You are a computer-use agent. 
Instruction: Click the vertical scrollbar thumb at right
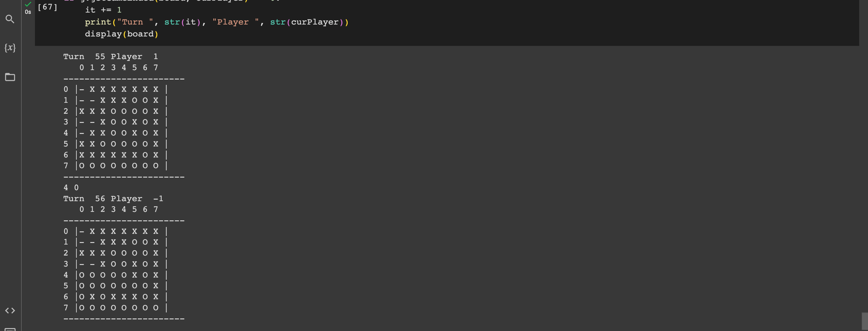(865, 321)
